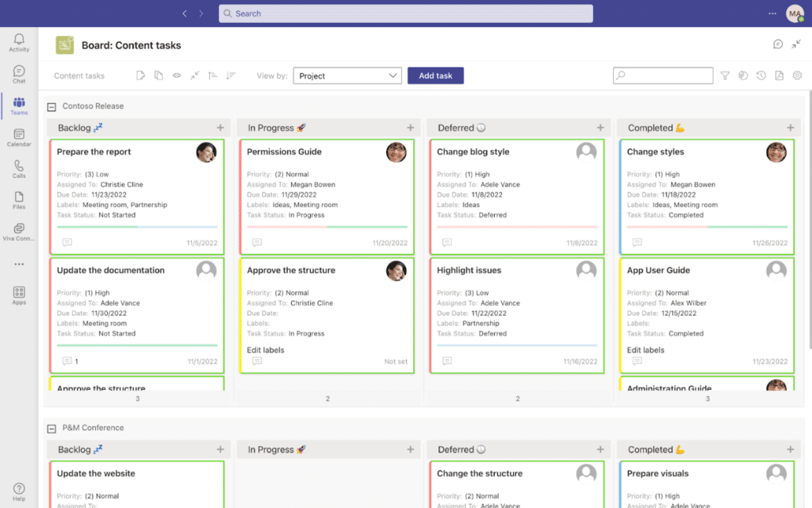Open the Highlight issues card title
Screen dimensions: 812x508
[x=469, y=270]
